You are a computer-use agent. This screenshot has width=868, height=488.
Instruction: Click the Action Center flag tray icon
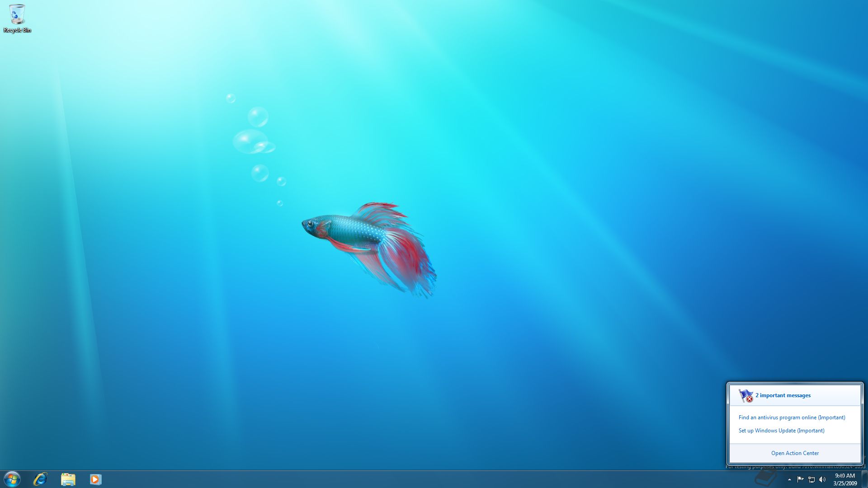tap(800, 479)
